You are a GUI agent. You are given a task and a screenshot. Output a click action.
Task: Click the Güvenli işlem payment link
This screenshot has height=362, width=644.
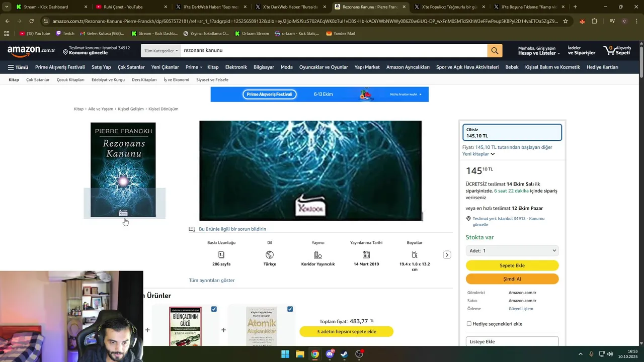point(521,309)
